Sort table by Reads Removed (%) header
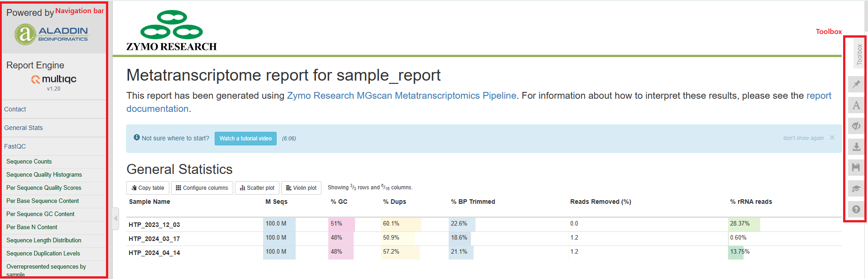Screen dimensions: 868x279 click(x=600, y=202)
